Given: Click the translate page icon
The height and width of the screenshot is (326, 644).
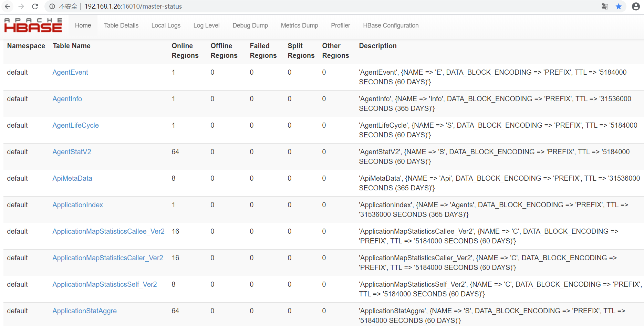Looking at the screenshot, I should pos(605,7).
